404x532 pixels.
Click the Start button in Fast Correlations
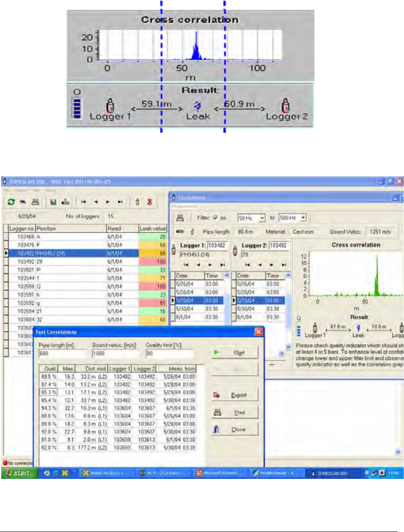(x=234, y=353)
